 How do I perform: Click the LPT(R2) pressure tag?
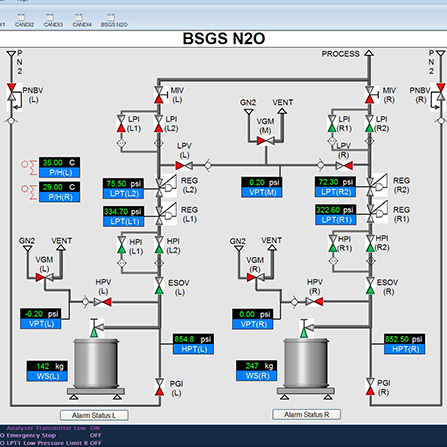(336, 192)
